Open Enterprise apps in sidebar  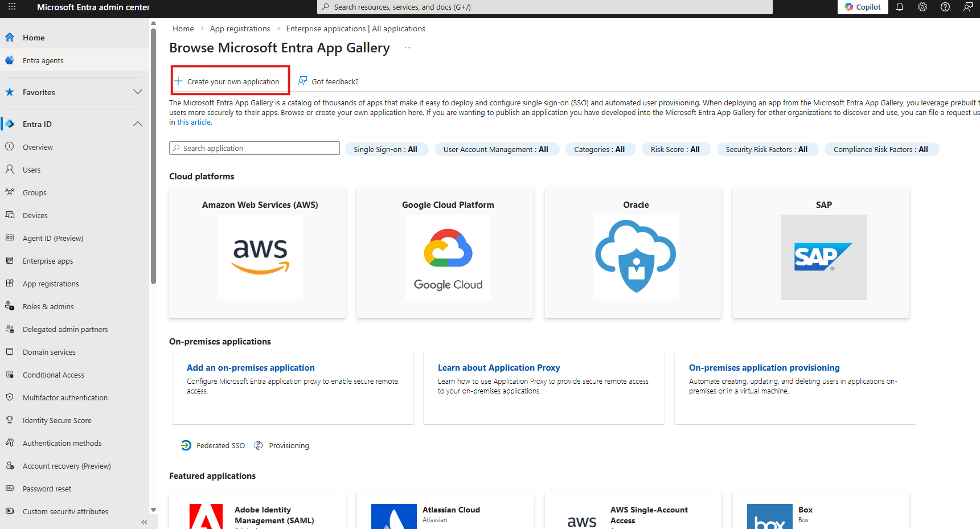(x=48, y=261)
